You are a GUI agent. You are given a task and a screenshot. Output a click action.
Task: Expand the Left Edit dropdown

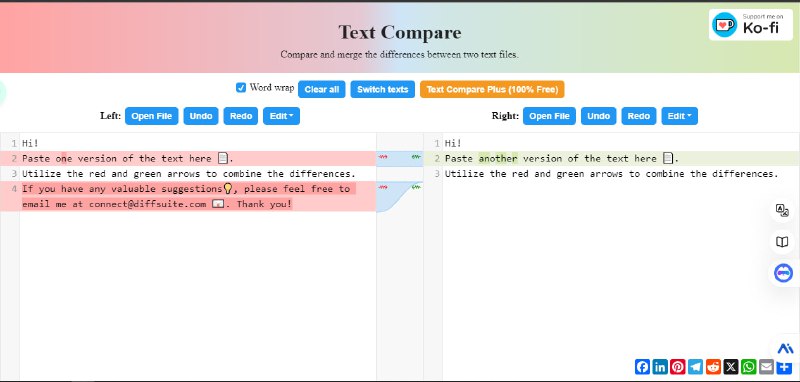tap(281, 116)
